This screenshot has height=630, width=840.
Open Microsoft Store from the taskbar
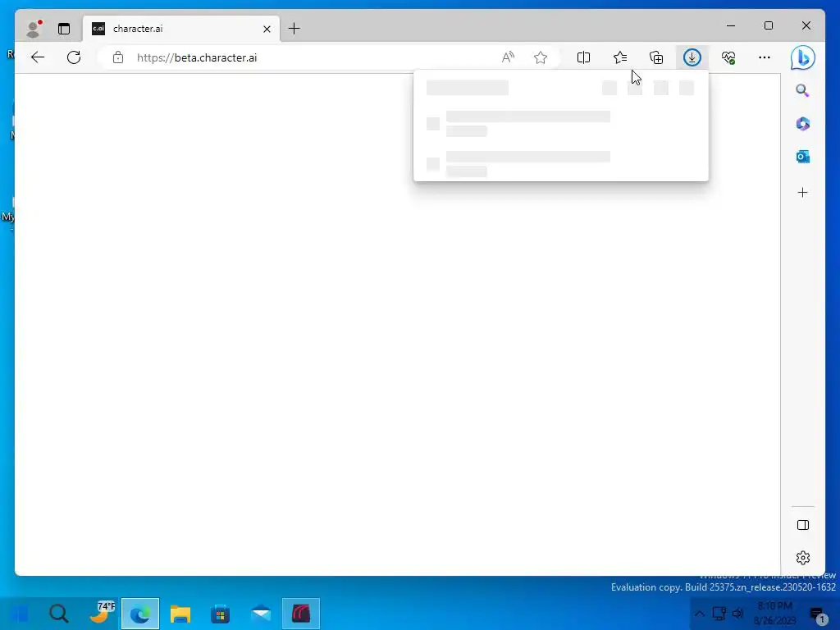pos(220,614)
